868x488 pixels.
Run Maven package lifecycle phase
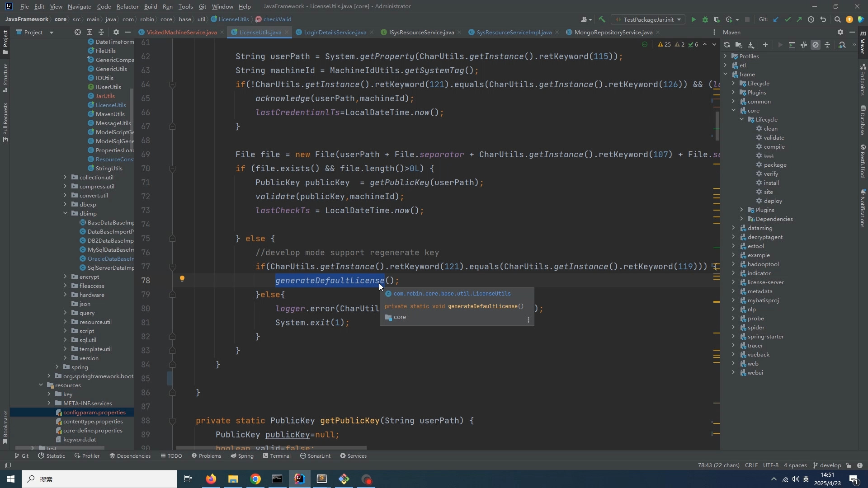775,164
